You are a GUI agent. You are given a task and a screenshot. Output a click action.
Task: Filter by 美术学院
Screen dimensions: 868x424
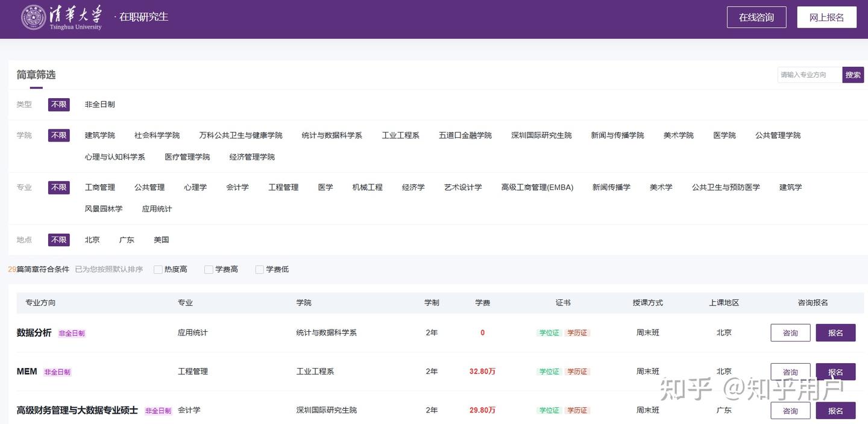click(x=679, y=136)
